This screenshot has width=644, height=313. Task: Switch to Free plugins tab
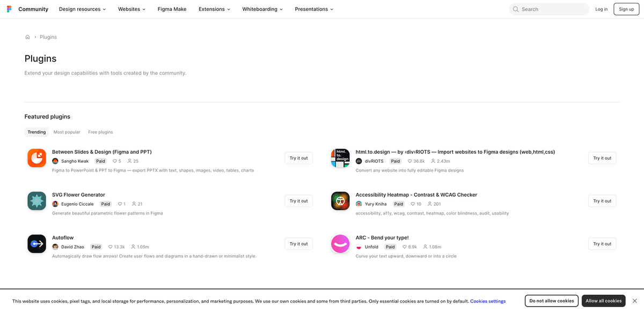(101, 132)
